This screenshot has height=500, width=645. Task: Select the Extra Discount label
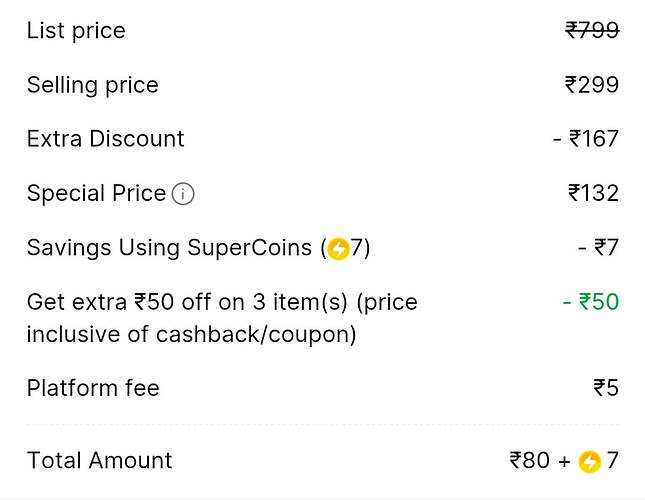[105, 139]
